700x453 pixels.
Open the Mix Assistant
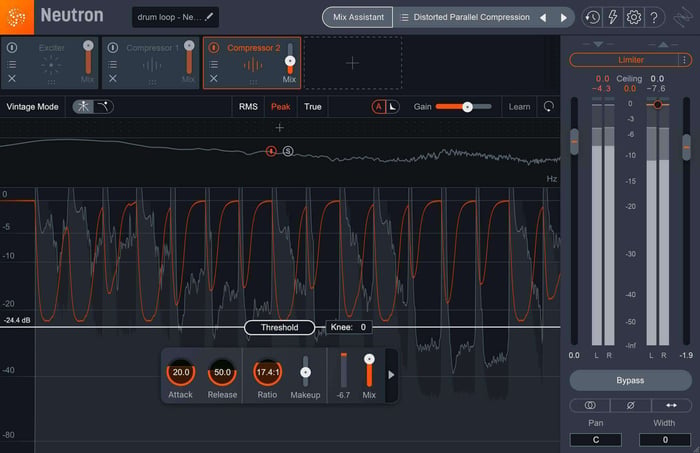pos(358,17)
